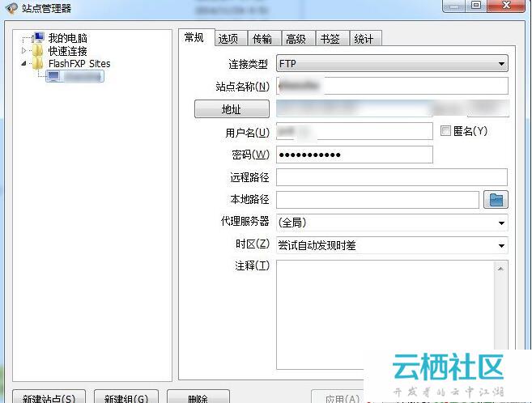Screen dimensions: 532x403
Task: Select the My Computer icon in tree
Action: (38, 37)
